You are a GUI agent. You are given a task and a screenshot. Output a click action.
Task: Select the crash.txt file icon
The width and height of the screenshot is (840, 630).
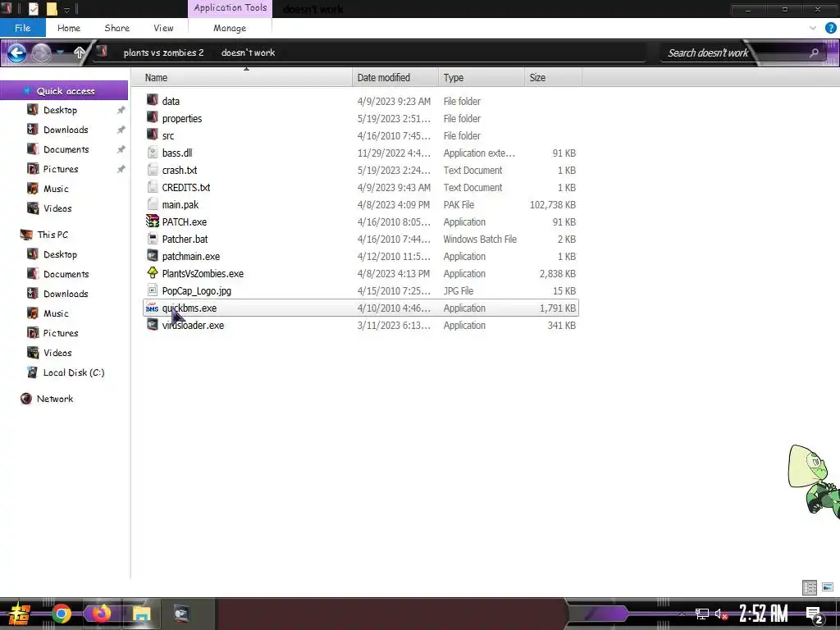tap(153, 170)
